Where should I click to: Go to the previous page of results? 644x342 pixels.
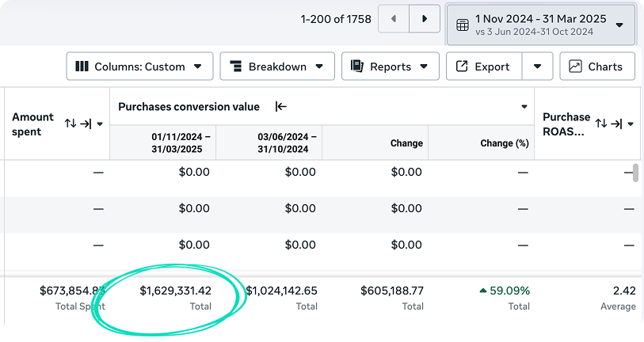(394, 19)
